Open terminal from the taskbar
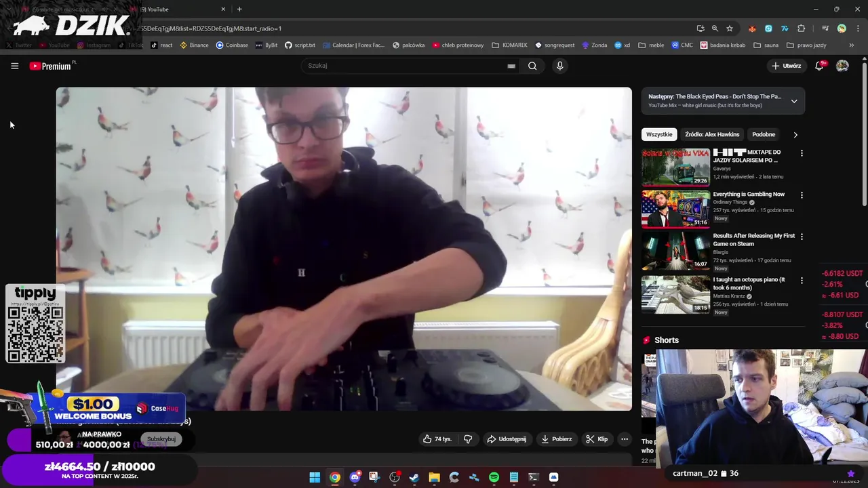The height and width of the screenshot is (488, 868). tap(534, 477)
